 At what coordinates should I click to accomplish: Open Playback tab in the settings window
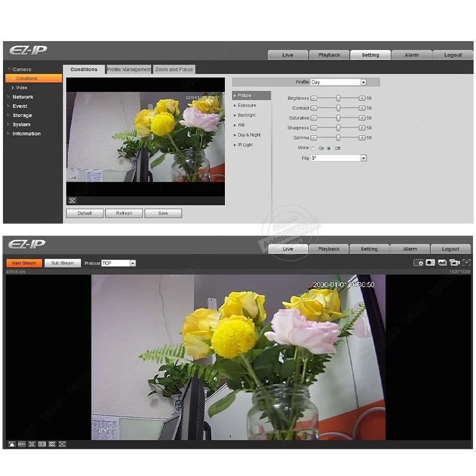[x=329, y=55]
